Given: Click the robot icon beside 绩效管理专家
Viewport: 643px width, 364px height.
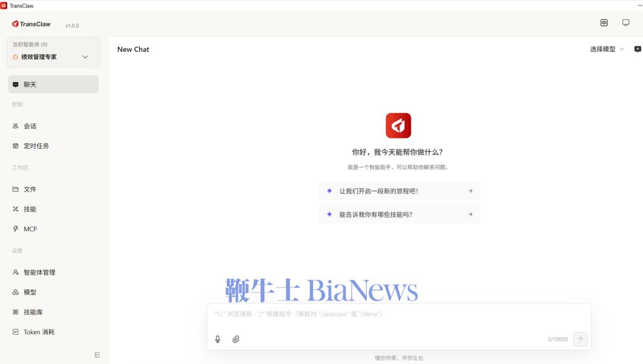Looking at the screenshot, I should 15,57.
